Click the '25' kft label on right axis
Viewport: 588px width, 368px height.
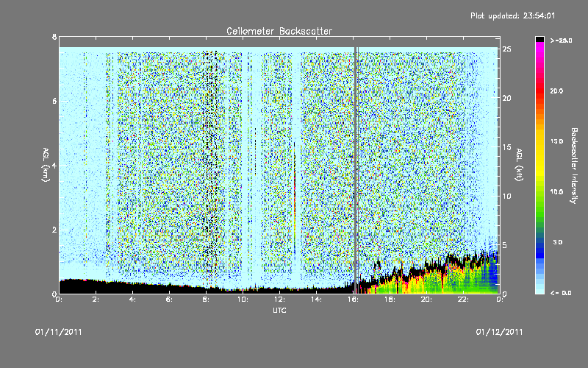click(x=507, y=49)
